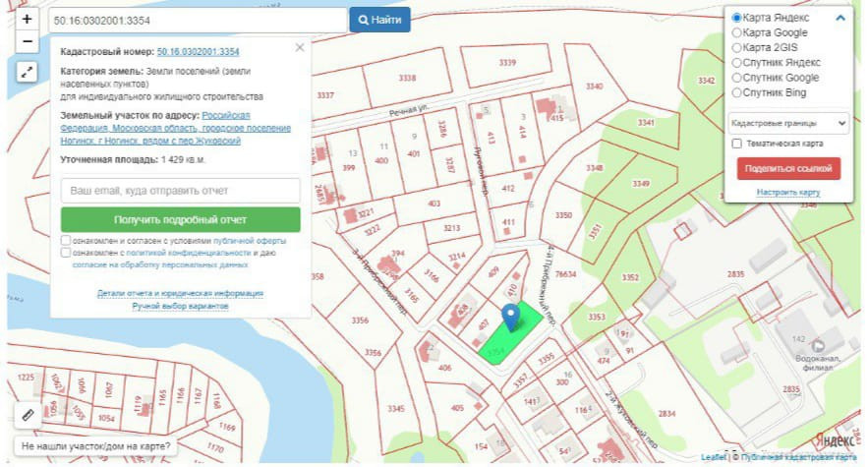This screenshot has width=868, height=467.
Task: Open Кадастровые границы dropdown
Action: 788,123
